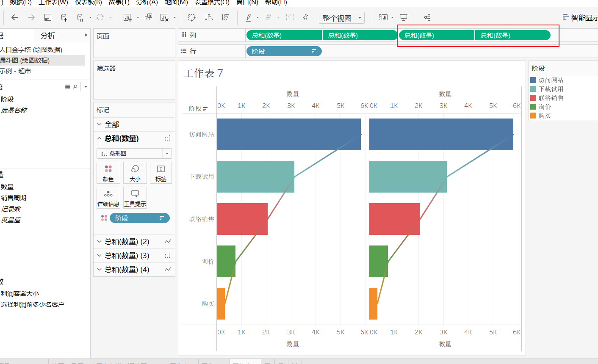Open dropdown arrow beside show/hide cards icon
This screenshot has width=598, height=364.
tap(392, 17)
